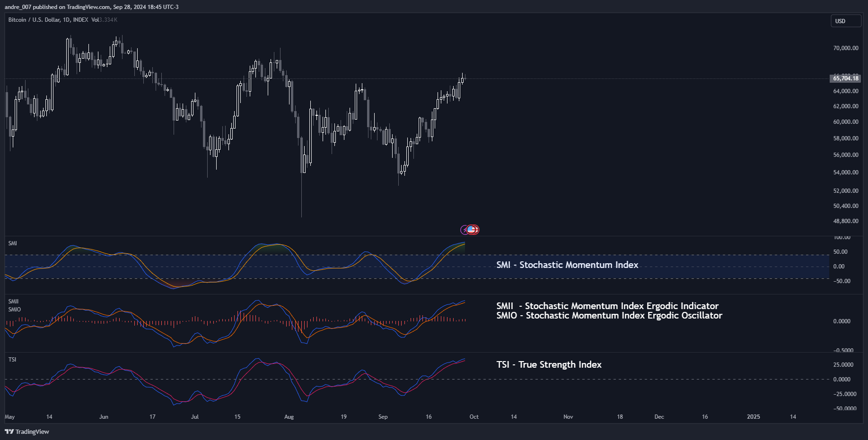Click the 48,800.00 price axis label
This screenshot has width=868, height=440.
(x=846, y=221)
